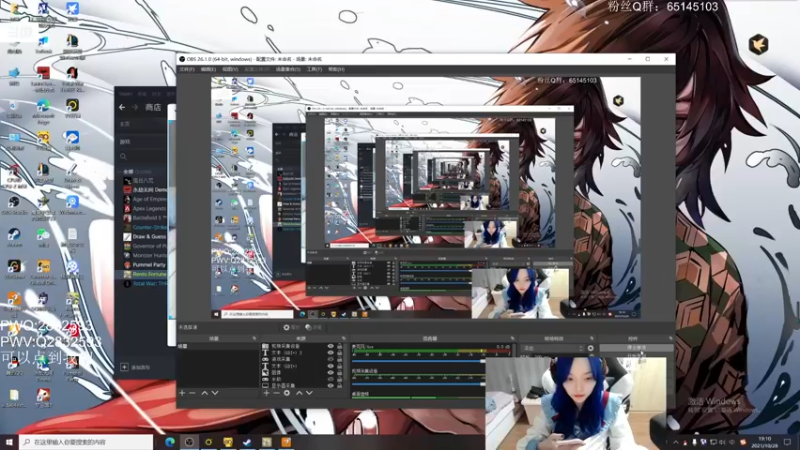Open Steam from the taskbar
The height and width of the screenshot is (450, 800).
click(247, 442)
